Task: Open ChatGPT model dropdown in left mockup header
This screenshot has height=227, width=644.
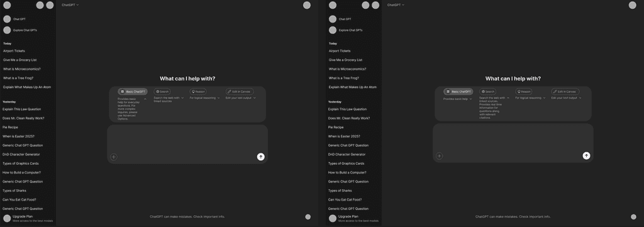Action: click(x=70, y=5)
